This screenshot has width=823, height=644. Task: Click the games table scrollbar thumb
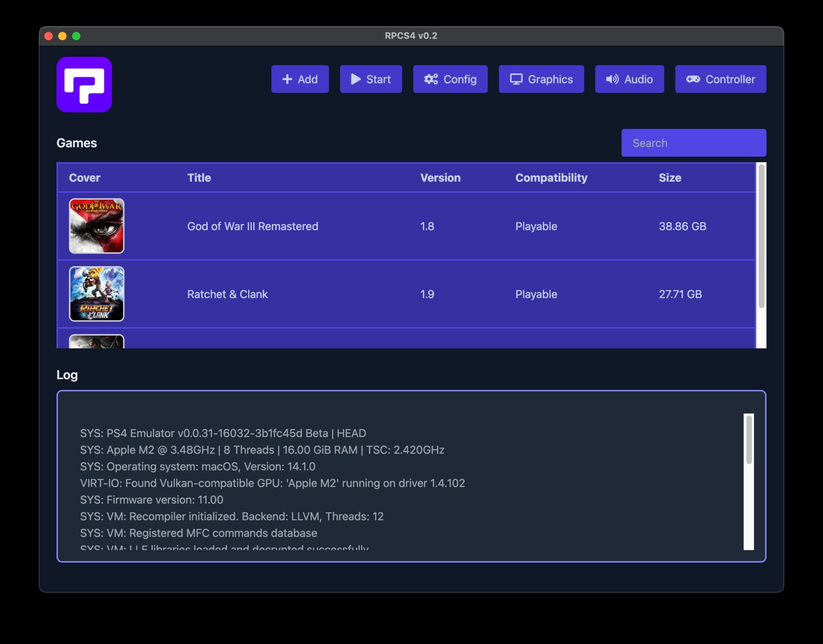[x=761, y=236]
